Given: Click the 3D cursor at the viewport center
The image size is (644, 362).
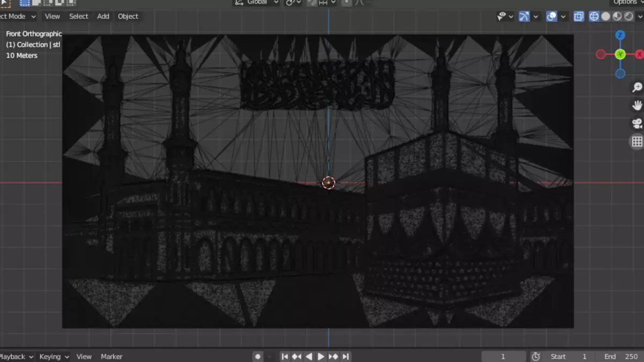Looking at the screenshot, I should coord(328,183).
